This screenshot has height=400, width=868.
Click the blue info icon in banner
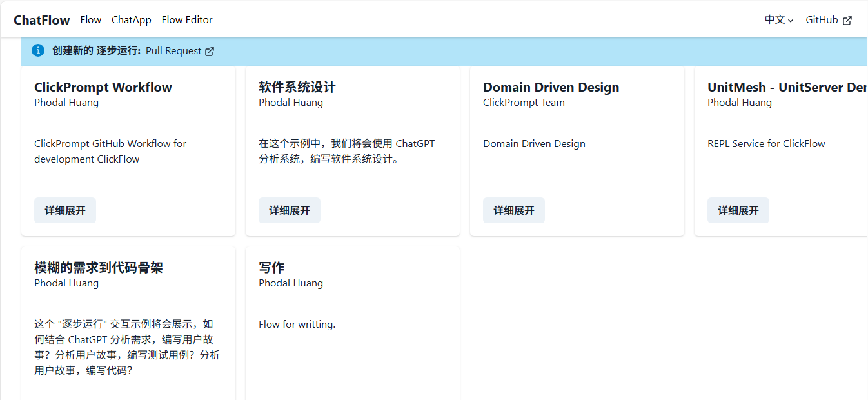[38, 50]
